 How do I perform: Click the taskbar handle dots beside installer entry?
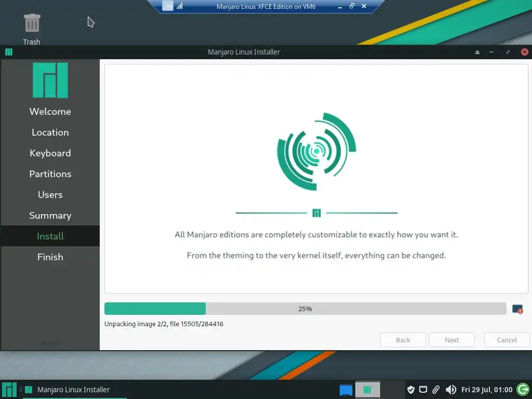21,390
